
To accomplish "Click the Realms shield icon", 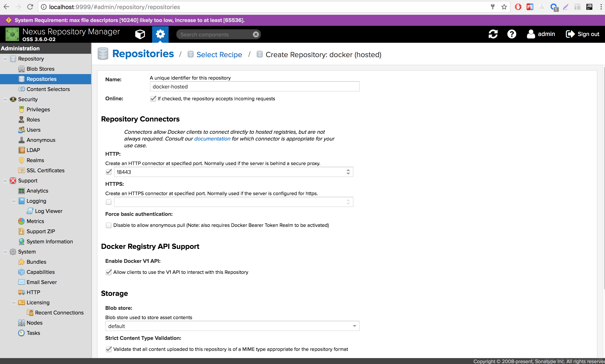I will tap(21, 160).
